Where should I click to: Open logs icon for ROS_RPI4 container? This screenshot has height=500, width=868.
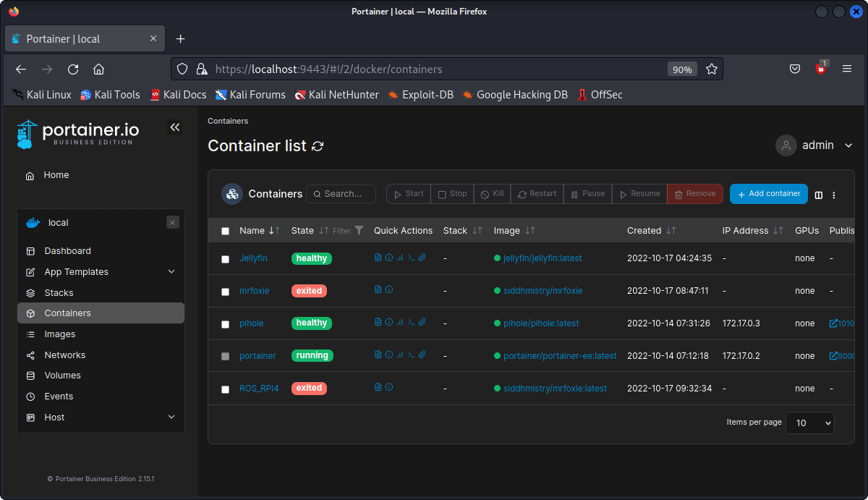pos(378,388)
